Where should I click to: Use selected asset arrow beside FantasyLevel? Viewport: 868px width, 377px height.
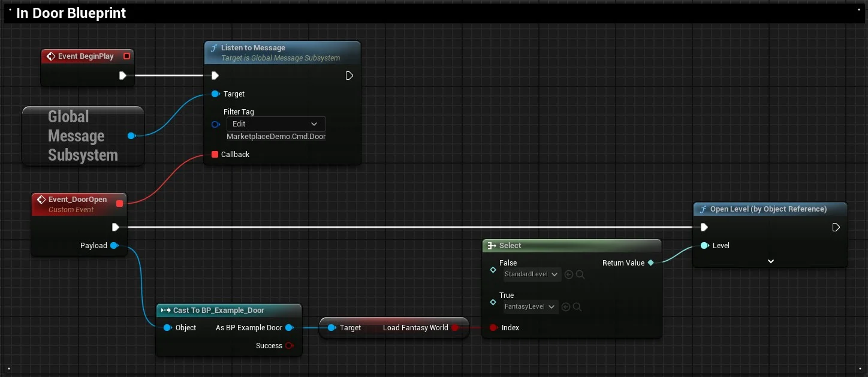(566, 307)
